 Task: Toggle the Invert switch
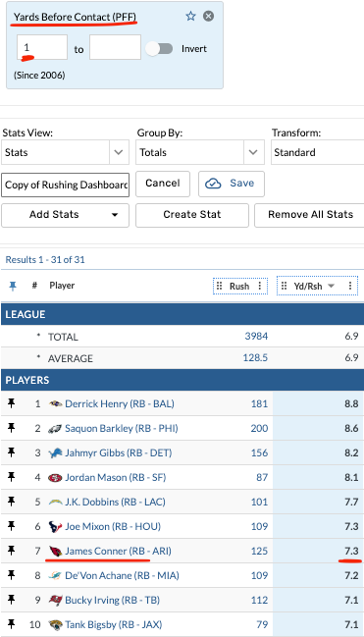point(160,49)
